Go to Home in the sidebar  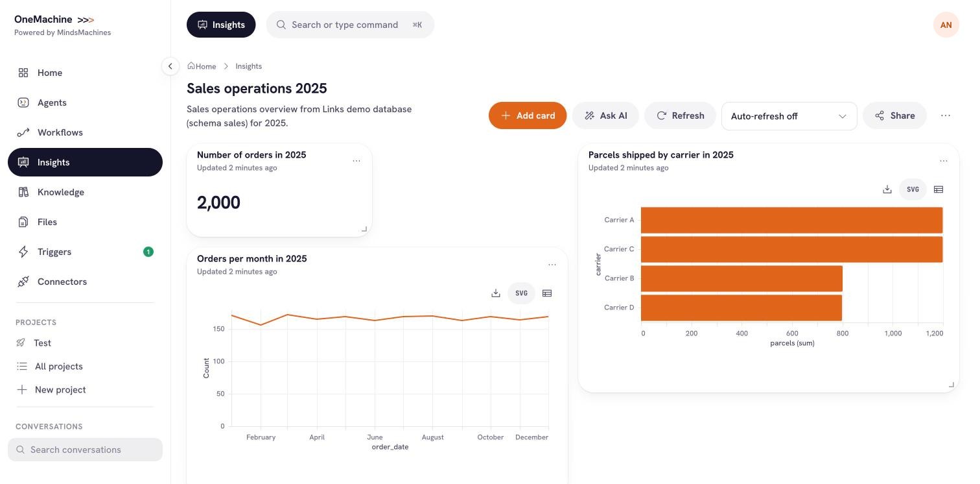coord(85,73)
